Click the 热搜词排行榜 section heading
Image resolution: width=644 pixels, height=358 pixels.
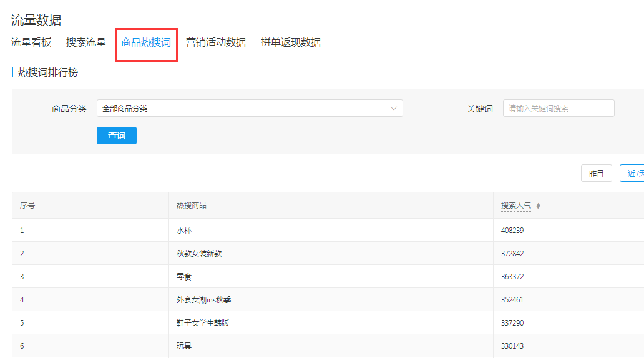[x=47, y=72]
